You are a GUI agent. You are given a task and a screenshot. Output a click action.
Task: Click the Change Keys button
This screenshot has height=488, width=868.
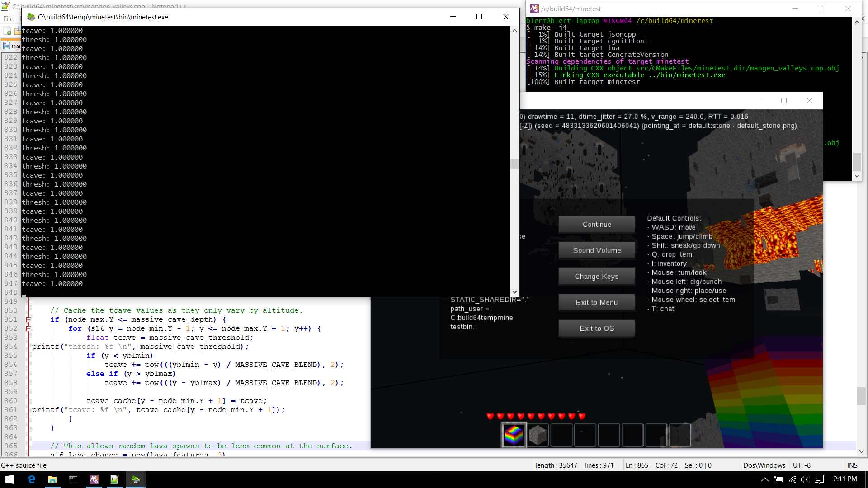(x=596, y=277)
